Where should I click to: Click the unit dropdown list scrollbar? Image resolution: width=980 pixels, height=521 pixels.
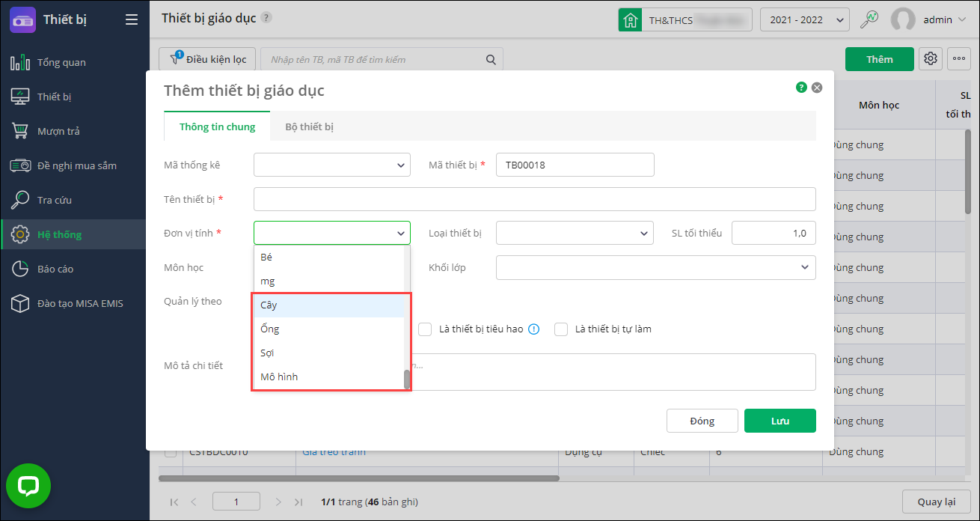407,380
